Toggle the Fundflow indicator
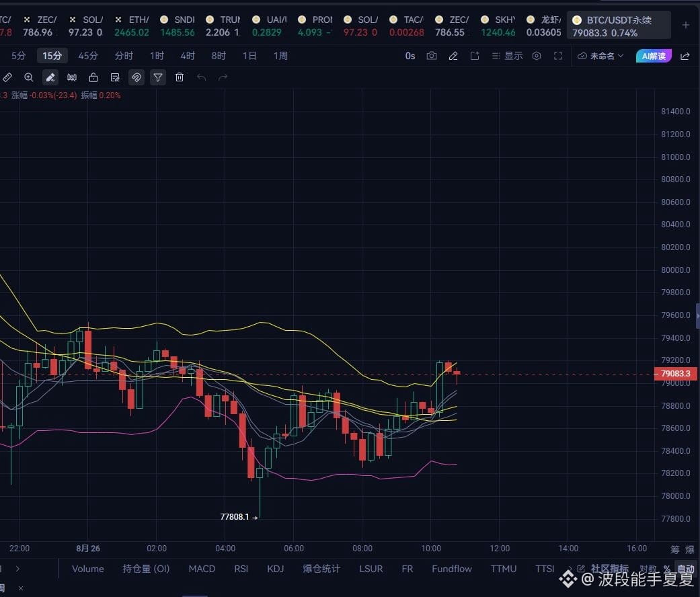 (x=452, y=569)
